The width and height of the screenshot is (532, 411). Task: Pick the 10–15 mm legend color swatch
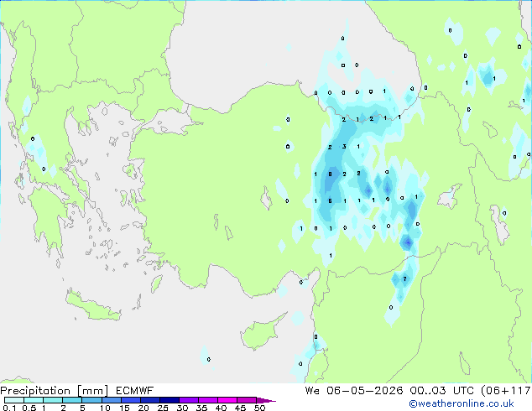pos(111,400)
